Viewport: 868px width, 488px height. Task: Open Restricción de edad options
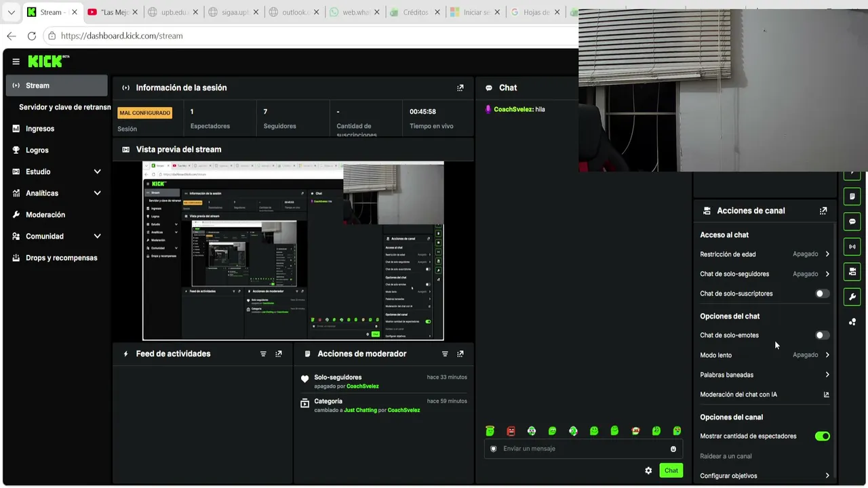click(764, 254)
